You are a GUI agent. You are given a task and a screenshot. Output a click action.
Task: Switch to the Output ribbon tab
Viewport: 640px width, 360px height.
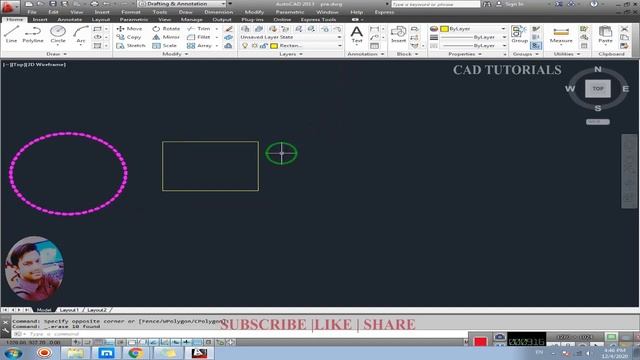(222, 20)
